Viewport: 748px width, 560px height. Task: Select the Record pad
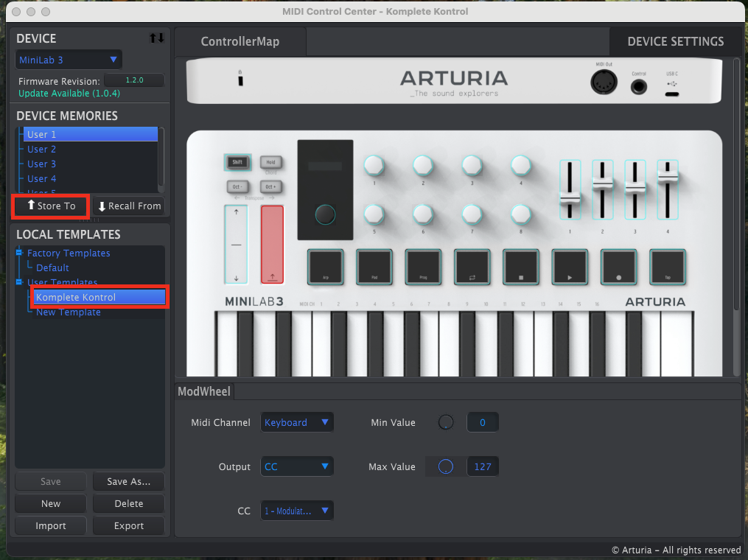pos(619,267)
